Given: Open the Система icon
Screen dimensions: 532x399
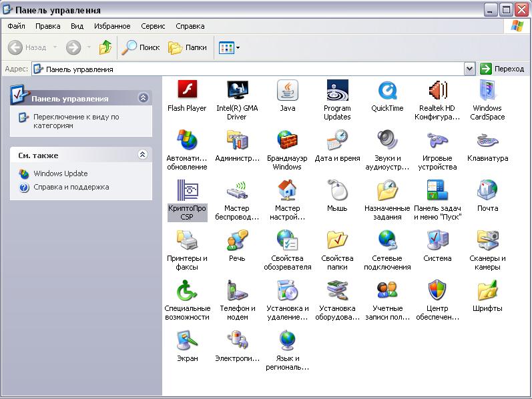Looking at the screenshot, I should coord(437,240).
